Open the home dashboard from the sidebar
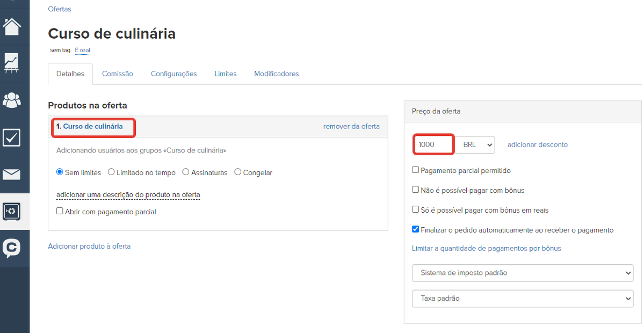Viewport: 644px width, 333px height. coord(14,25)
